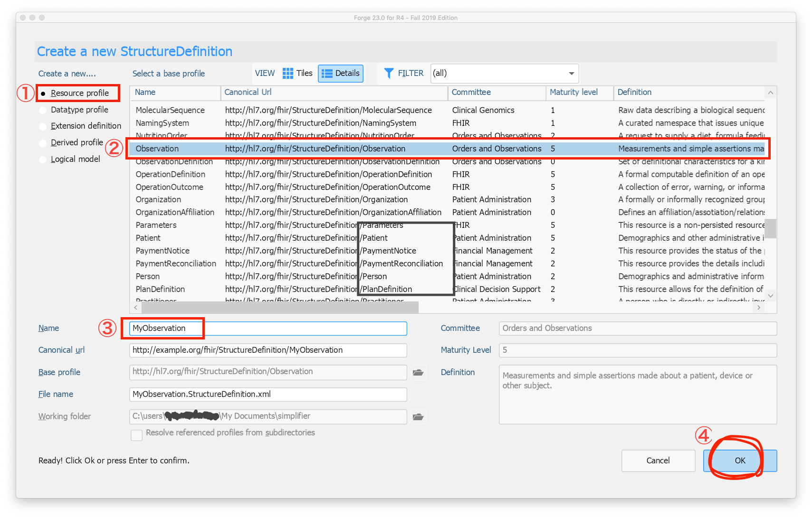The width and height of the screenshot is (812, 518).
Task: Edit the Canonical url field
Action: (x=268, y=350)
